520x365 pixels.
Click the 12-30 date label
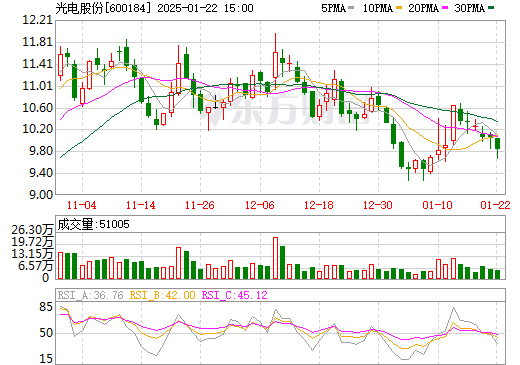pos(378,205)
